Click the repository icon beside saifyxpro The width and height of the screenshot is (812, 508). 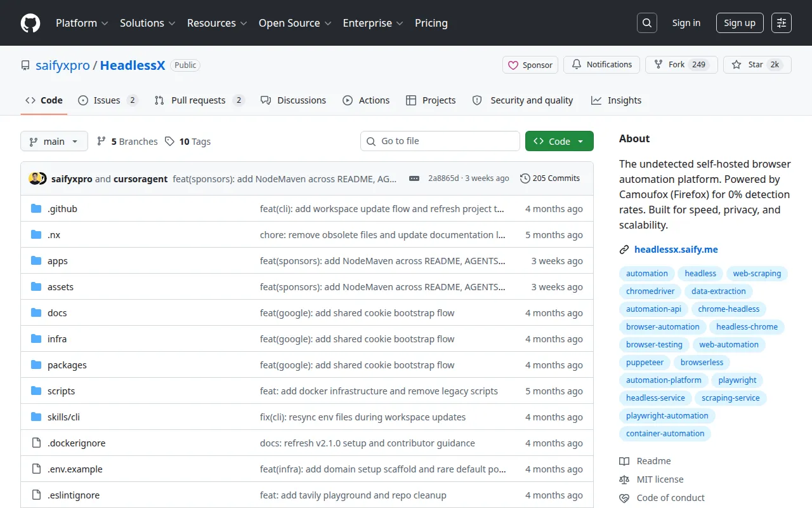click(x=25, y=65)
